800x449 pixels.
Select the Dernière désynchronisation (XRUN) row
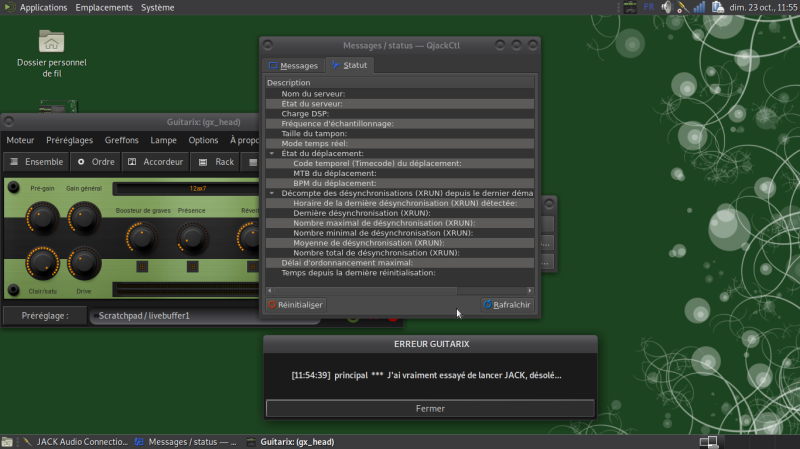click(x=399, y=213)
